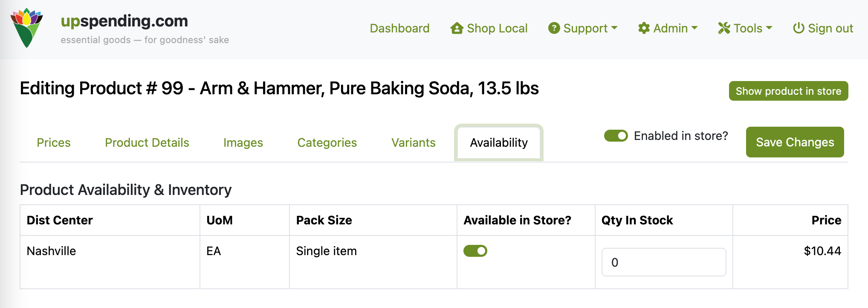This screenshot has height=308, width=868.
Task: Expand the Tools dropdown caret
Action: (769, 28)
